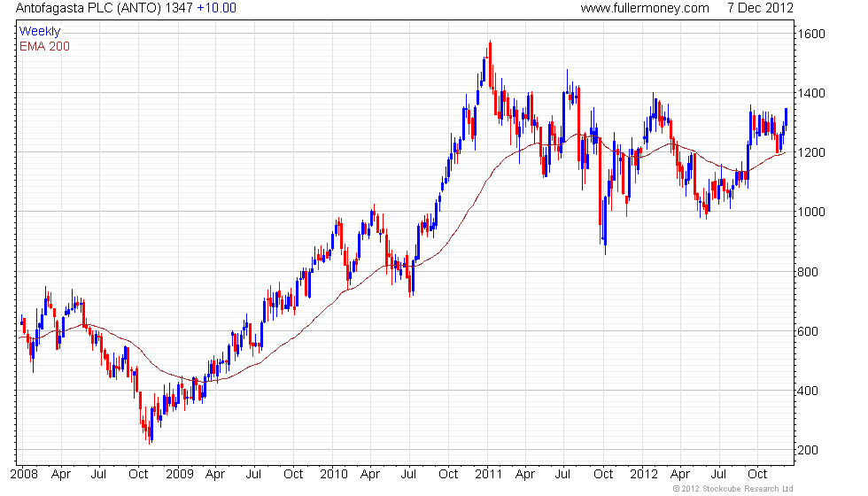Select the 1600 price axis label
Viewport: 868px width, 496px height.
coord(811,34)
